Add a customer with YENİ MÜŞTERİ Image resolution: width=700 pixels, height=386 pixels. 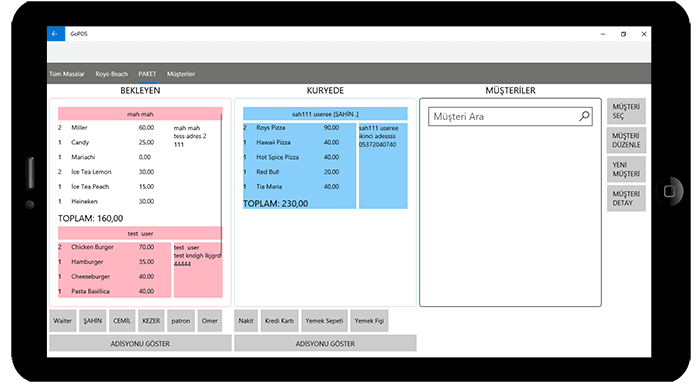point(626,169)
